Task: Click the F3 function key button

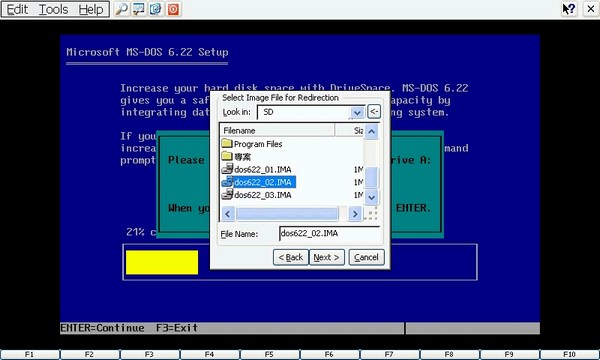Action: coord(149,355)
